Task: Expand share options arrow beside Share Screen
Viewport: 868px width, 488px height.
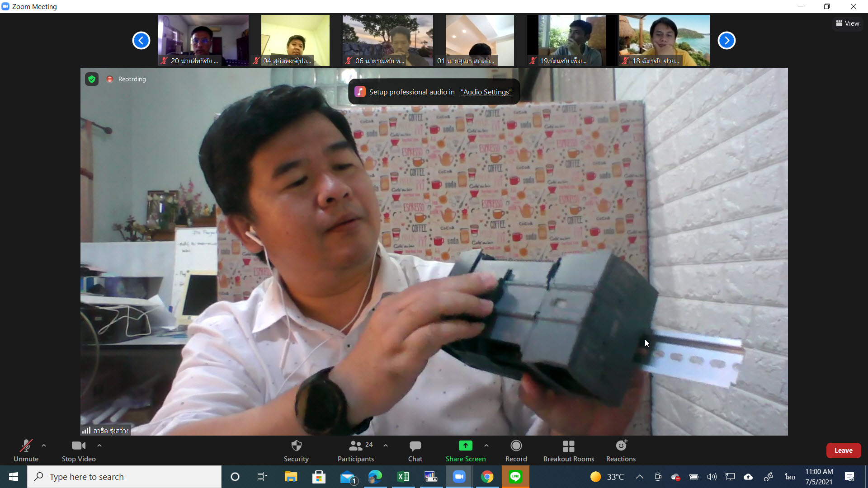Action: (486, 446)
